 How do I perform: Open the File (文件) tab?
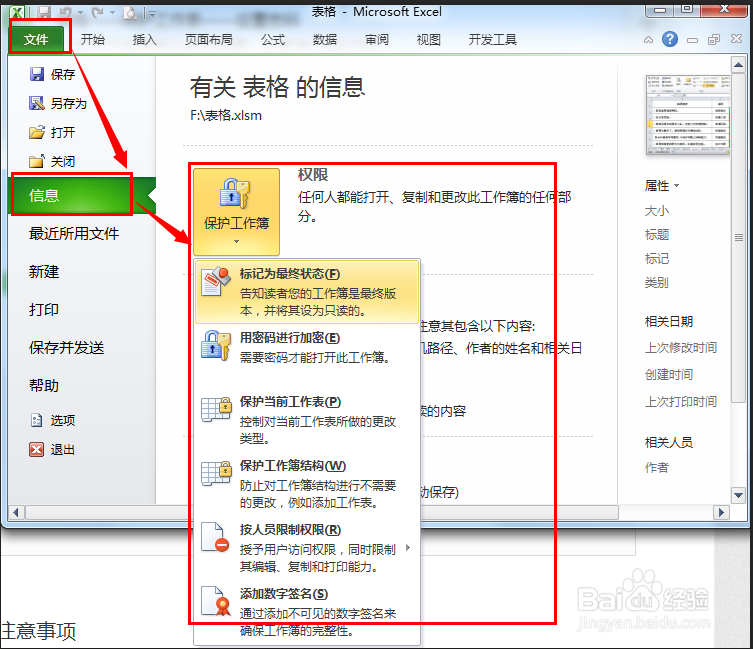point(37,39)
